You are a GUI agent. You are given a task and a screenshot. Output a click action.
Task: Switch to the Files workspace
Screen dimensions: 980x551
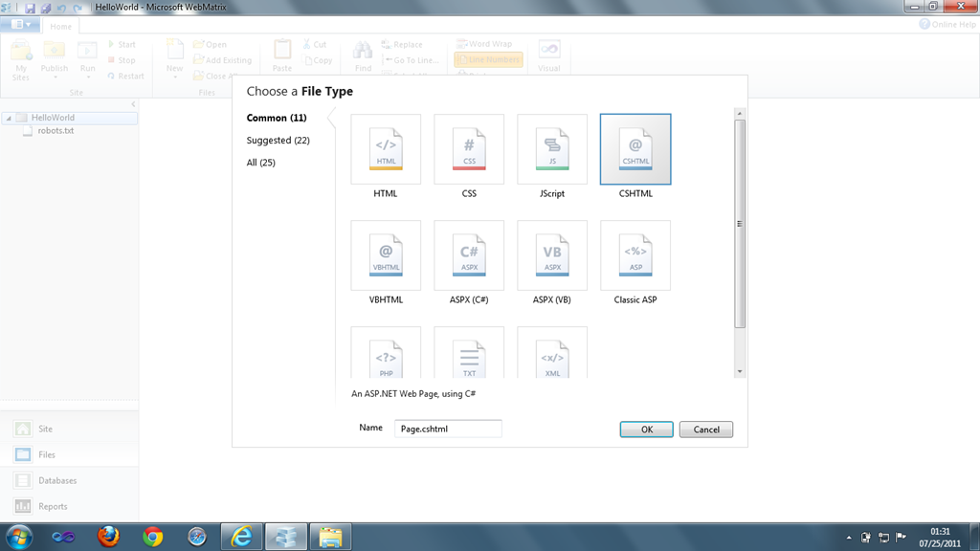[69, 454]
